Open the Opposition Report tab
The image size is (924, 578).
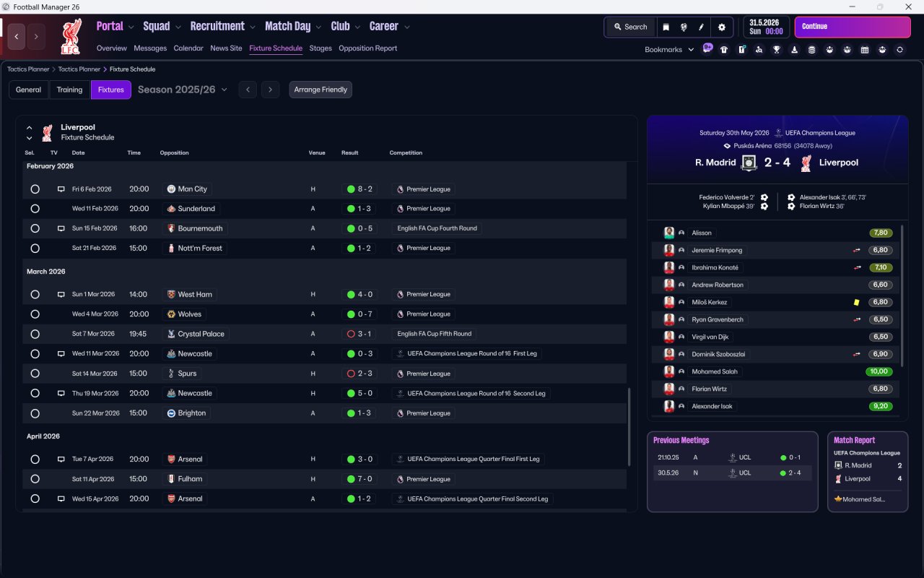pos(368,48)
